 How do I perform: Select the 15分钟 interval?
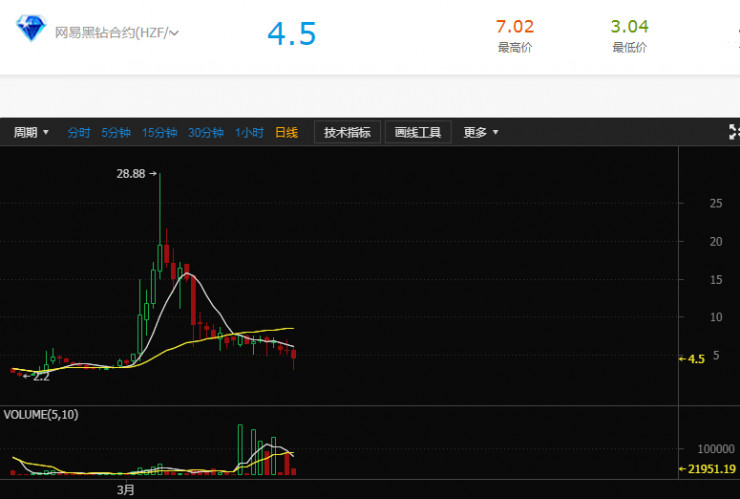[x=159, y=132]
